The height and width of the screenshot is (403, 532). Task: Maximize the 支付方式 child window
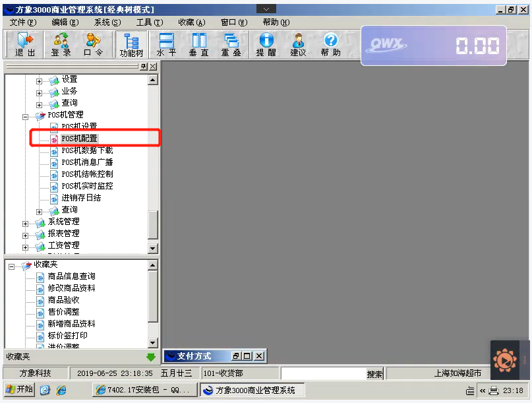coord(247,356)
